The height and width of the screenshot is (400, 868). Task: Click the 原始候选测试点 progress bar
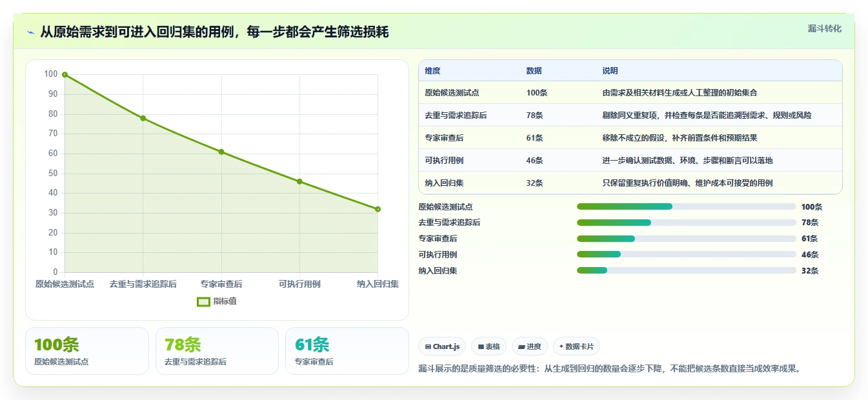pyautogui.click(x=686, y=206)
